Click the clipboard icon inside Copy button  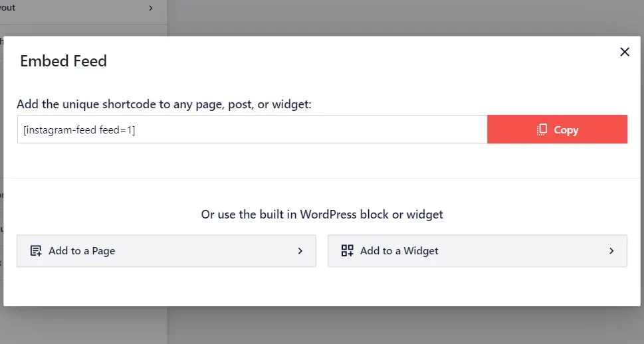point(542,129)
